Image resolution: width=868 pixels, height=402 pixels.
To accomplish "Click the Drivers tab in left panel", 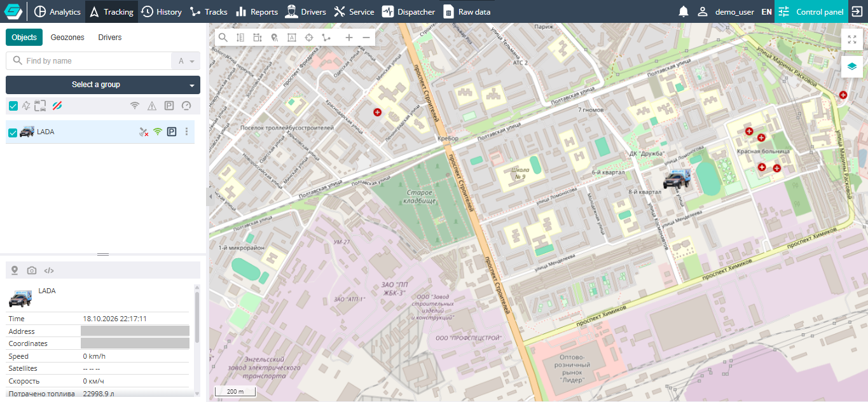I will point(110,38).
